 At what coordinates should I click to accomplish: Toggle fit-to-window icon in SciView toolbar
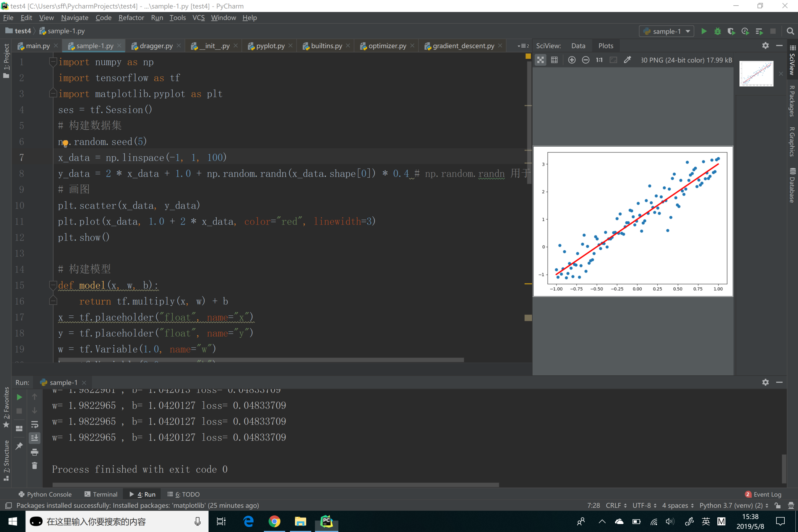pyautogui.click(x=541, y=60)
